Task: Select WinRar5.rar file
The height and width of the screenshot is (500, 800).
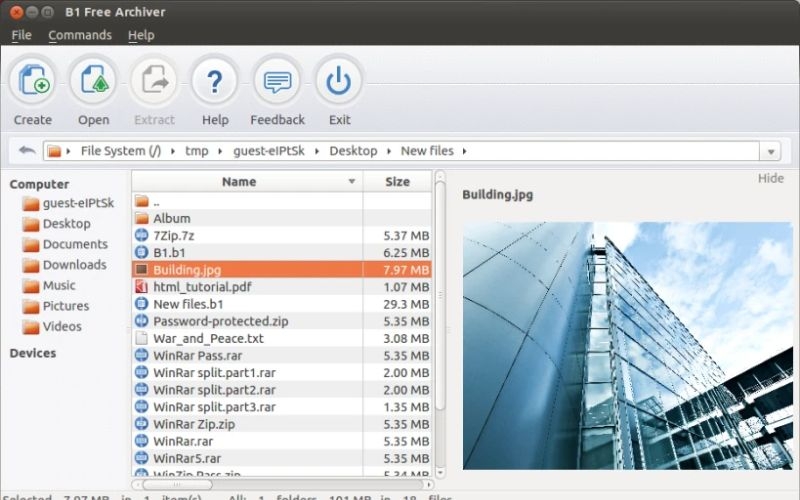Action: point(281,458)
